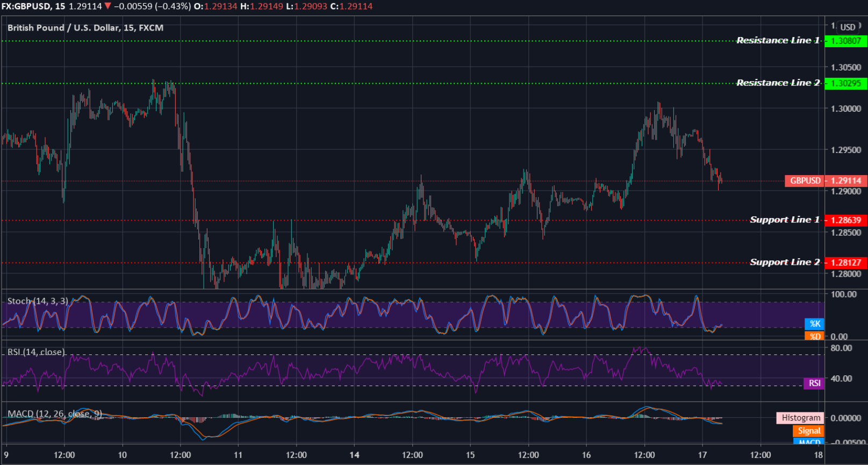The image size is (868, 465).
Task: Click the red 1.28639 price tag
Action: [x=846, y=220]
